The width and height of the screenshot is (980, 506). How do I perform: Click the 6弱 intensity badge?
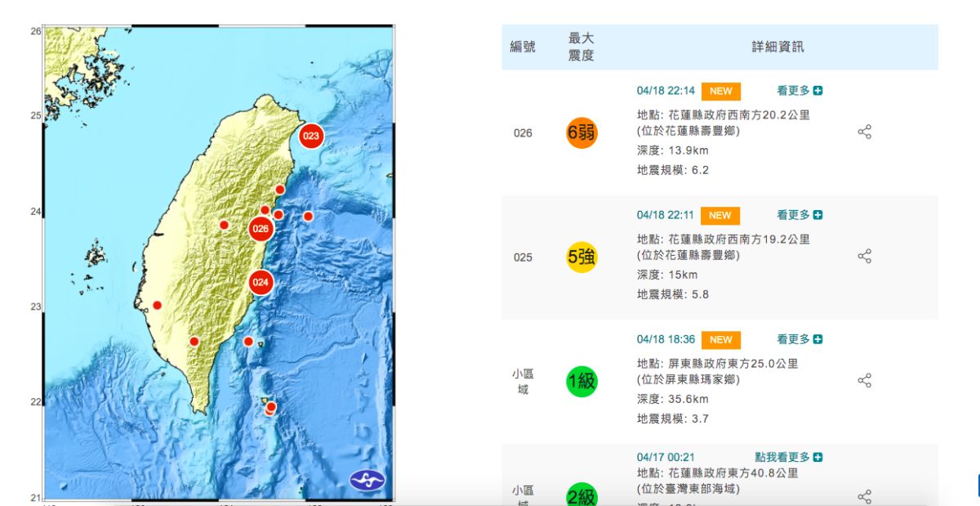coord(581,132)
